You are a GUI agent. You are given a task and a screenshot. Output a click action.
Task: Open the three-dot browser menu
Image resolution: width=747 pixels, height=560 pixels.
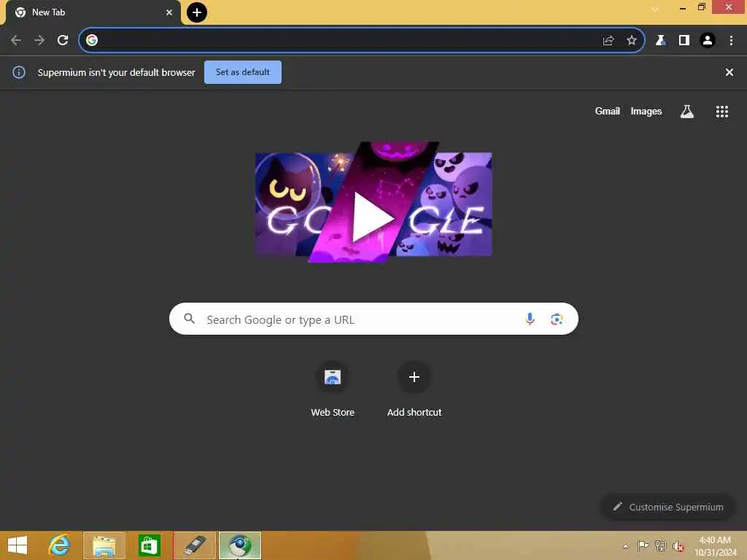point(731,41)
